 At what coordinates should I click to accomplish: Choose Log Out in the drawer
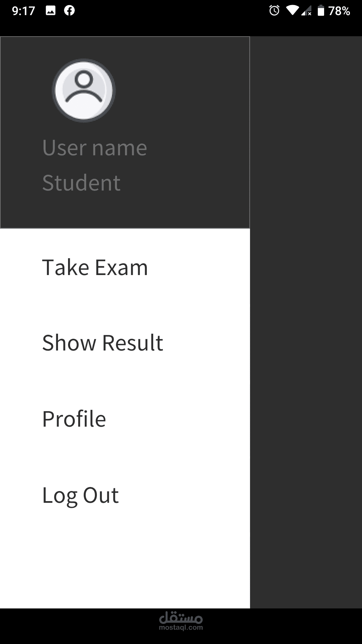(x=80, y=495)
